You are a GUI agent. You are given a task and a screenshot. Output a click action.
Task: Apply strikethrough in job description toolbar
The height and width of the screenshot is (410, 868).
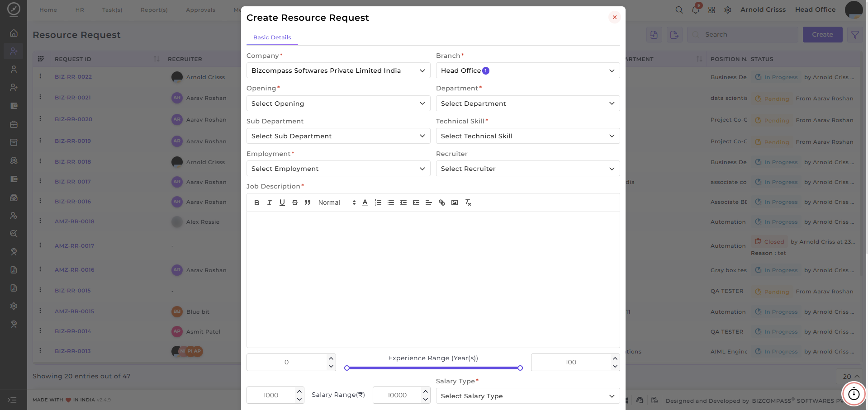click(295, 203)
